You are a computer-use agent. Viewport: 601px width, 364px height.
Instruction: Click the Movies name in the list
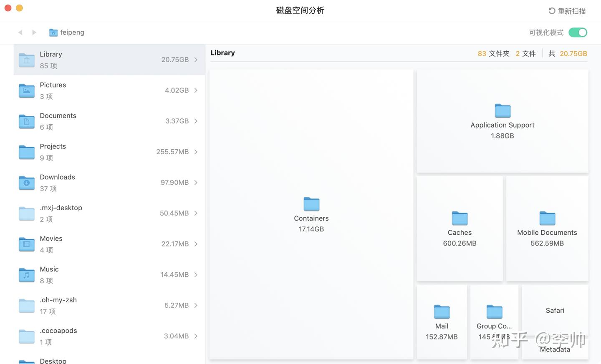[x=51, y=238]
